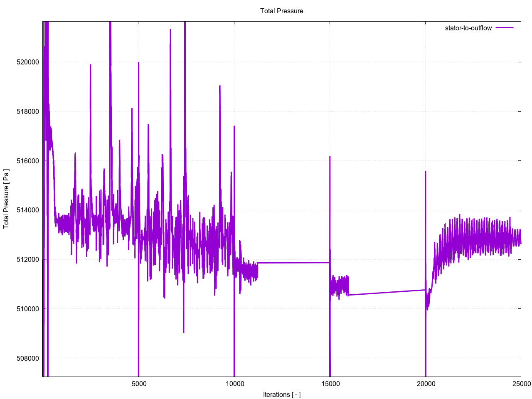Click the 520000 y-axis tick label
This screenshot has height=399, width=532.
(x=28, y=62)
